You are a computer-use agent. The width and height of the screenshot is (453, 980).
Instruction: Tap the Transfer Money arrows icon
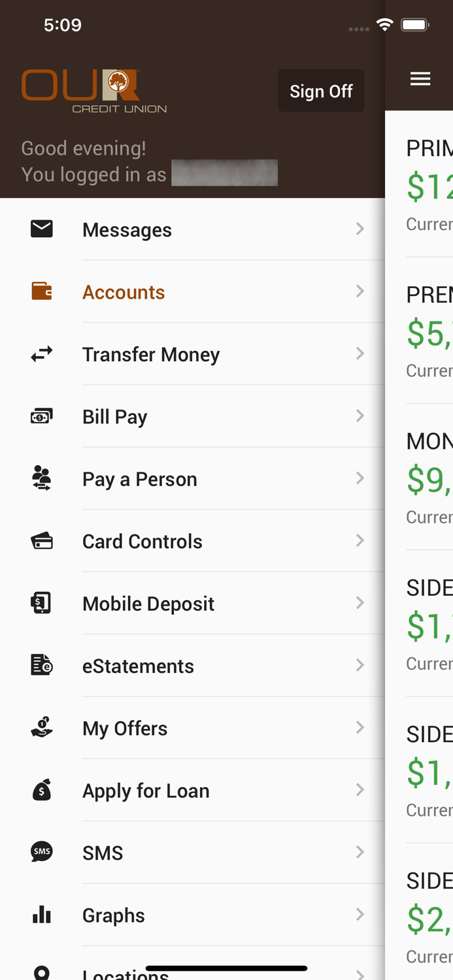[42, 354]
